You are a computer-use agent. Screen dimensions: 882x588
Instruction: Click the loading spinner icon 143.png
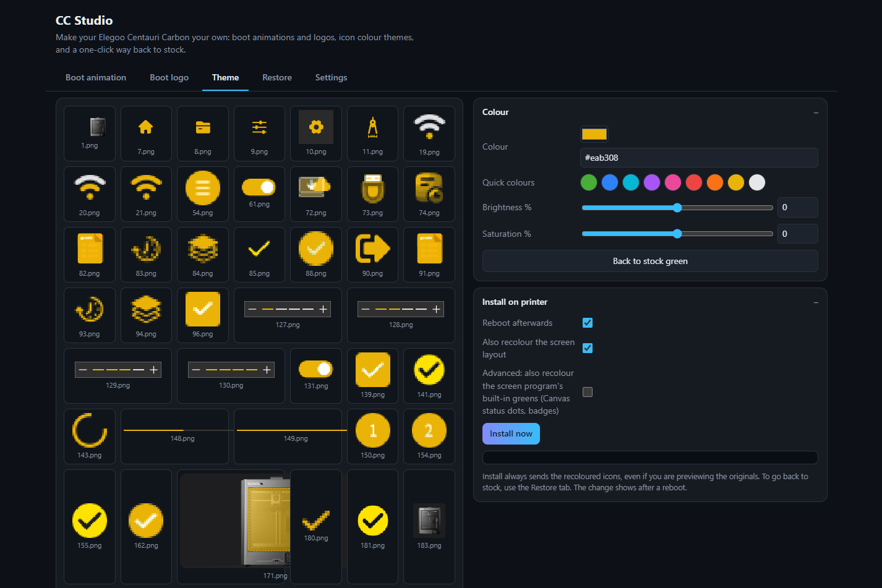pyautogui.click(x=90, y=437)
